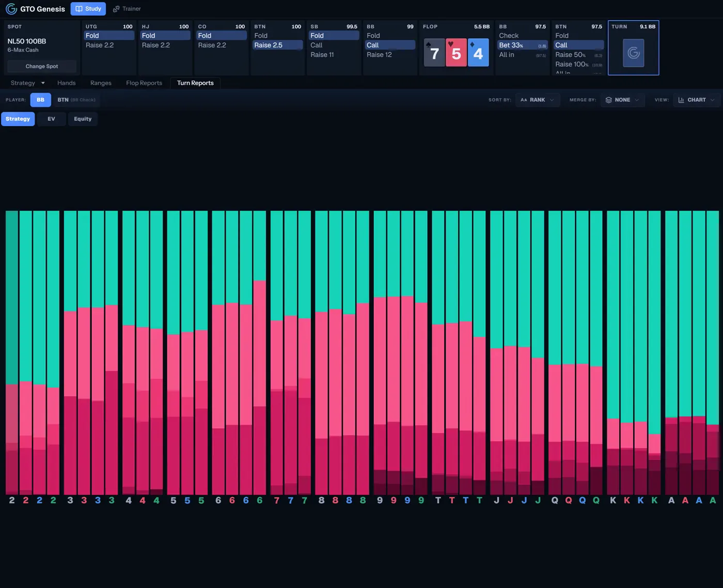
Task: Select SB Raise 11 action
Action: pyautogui.click(x=334, y=55)
